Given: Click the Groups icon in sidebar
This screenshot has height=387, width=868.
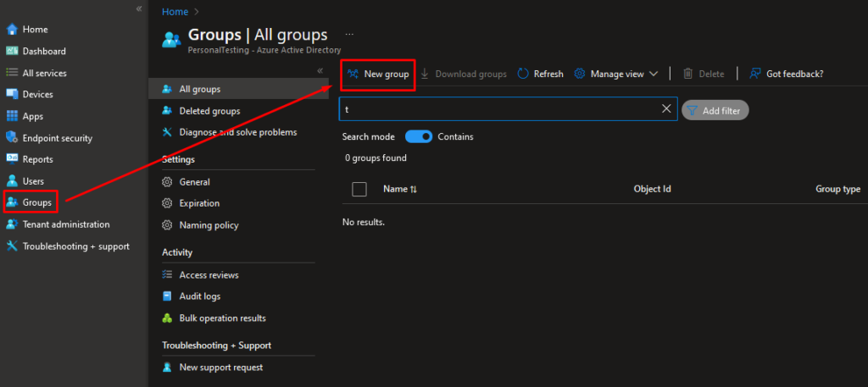Looking at the screenshot, I should point(12,202).
